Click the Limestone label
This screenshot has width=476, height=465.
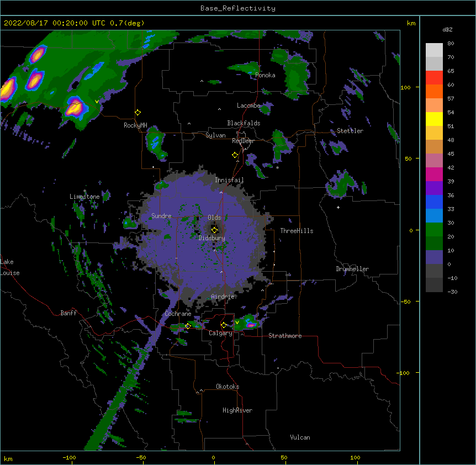[84, 197]
